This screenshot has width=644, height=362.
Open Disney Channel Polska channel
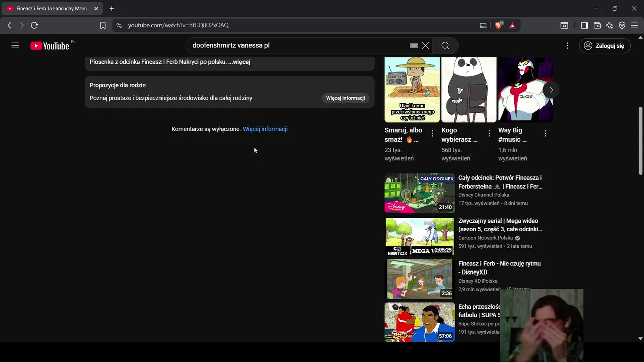(484, 195)
